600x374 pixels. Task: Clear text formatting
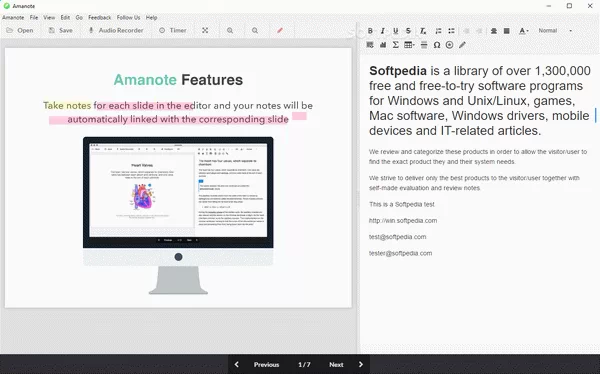(x=422, y=31)
